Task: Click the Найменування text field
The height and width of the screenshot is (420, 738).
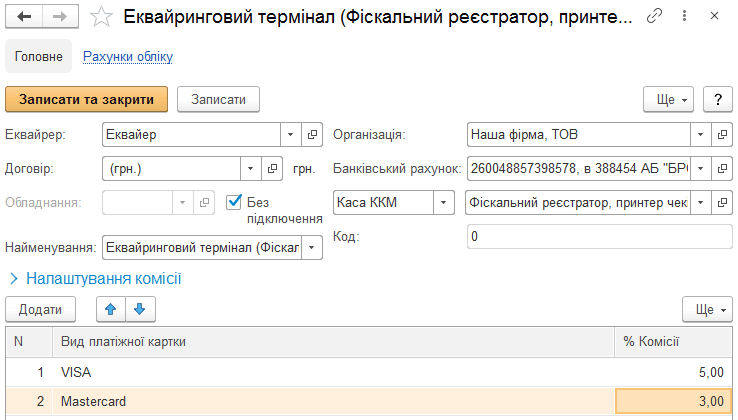Action: (202, 248)
